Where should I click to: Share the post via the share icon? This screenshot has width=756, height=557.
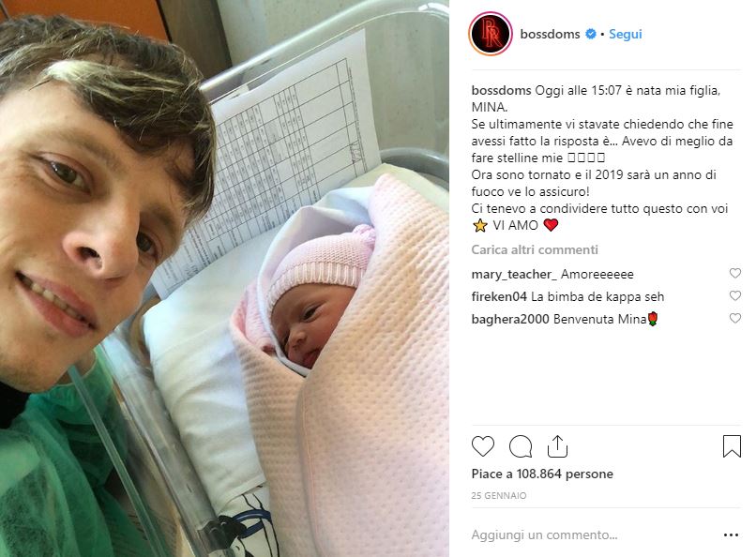coord(557,446)
